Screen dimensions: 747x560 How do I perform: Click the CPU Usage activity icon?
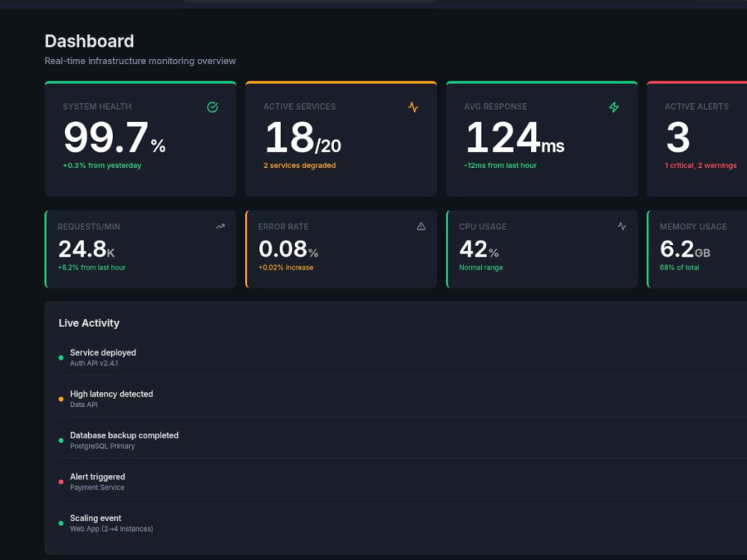pos(622,226)
